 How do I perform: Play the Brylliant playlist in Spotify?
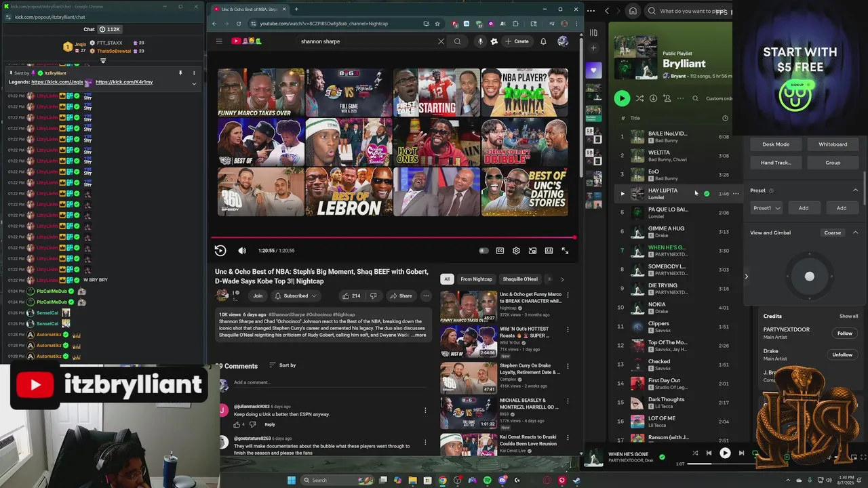tap(622, 98)
